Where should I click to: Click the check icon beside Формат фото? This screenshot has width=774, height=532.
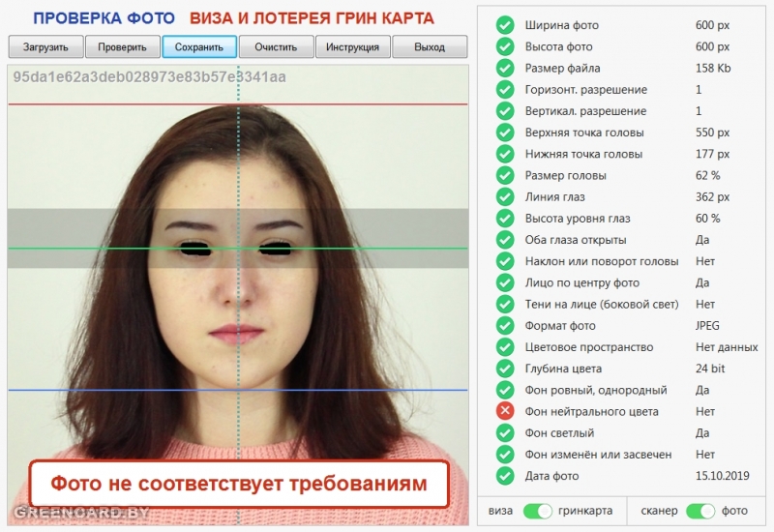pyautogui.click(x=505, y=326)
